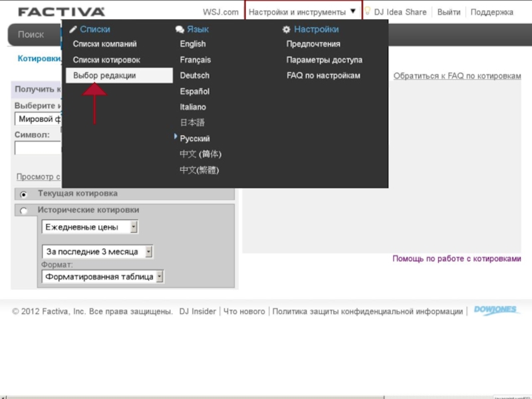Open Политика защиты конфиденциальной информации link
532x399 pixels.
click(x=368, y=311)
